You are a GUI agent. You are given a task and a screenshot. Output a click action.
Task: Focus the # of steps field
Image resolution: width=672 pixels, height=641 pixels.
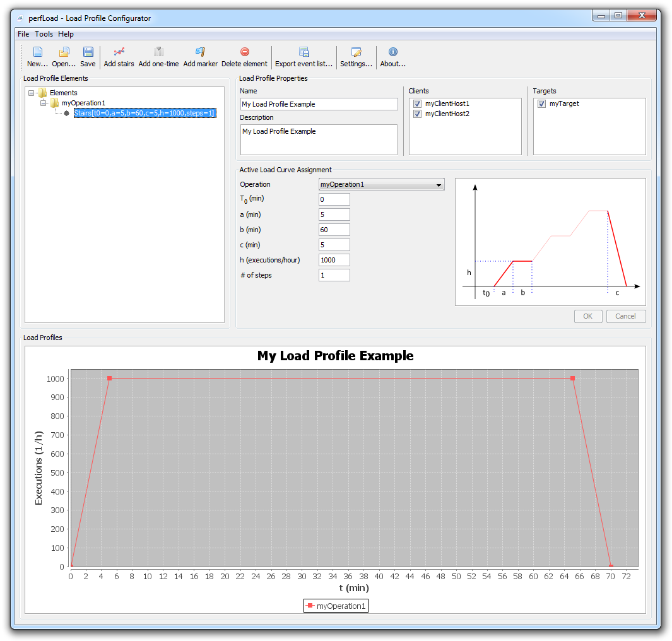(x=334, y=275)
